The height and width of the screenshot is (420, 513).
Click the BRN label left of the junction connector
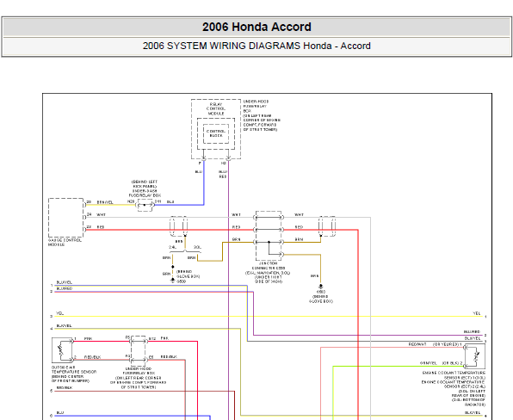coord(237,239)
